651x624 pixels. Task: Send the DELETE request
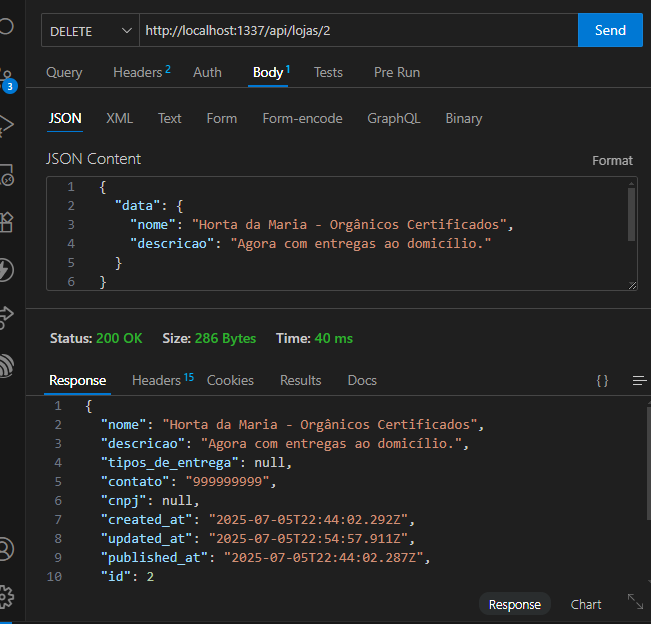tap(610, 30)
